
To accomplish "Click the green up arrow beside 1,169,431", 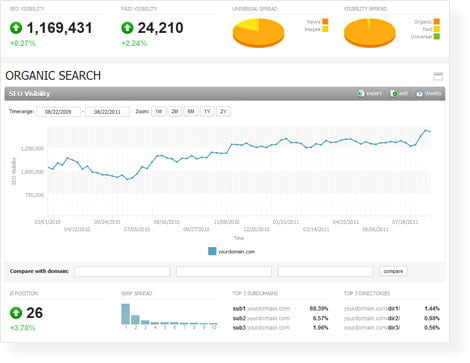I will 16,28.
